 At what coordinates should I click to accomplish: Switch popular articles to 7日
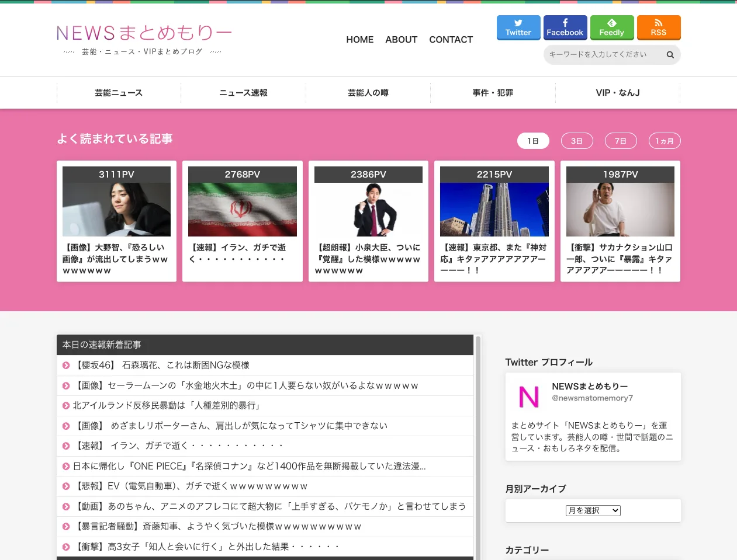(621, 141)
